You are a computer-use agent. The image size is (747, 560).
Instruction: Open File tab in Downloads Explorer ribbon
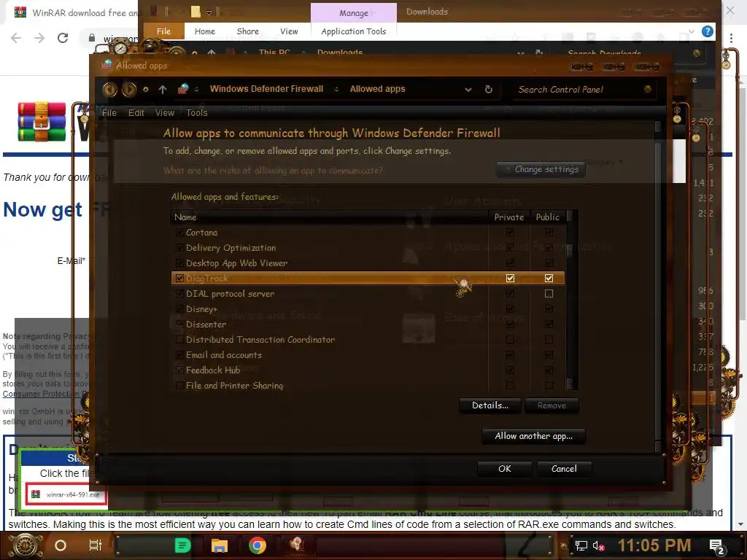163,31
